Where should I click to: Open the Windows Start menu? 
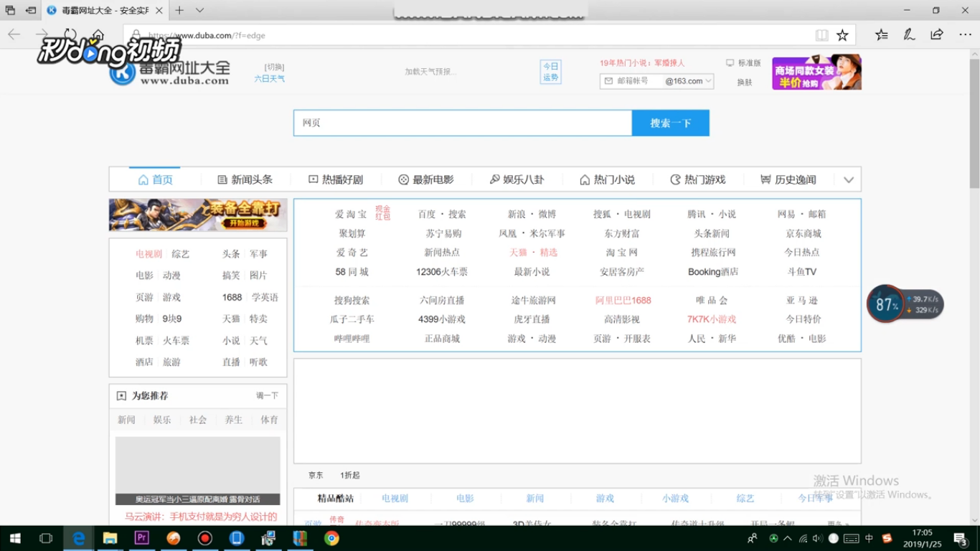pyautogui.click(x=14, y=538)
